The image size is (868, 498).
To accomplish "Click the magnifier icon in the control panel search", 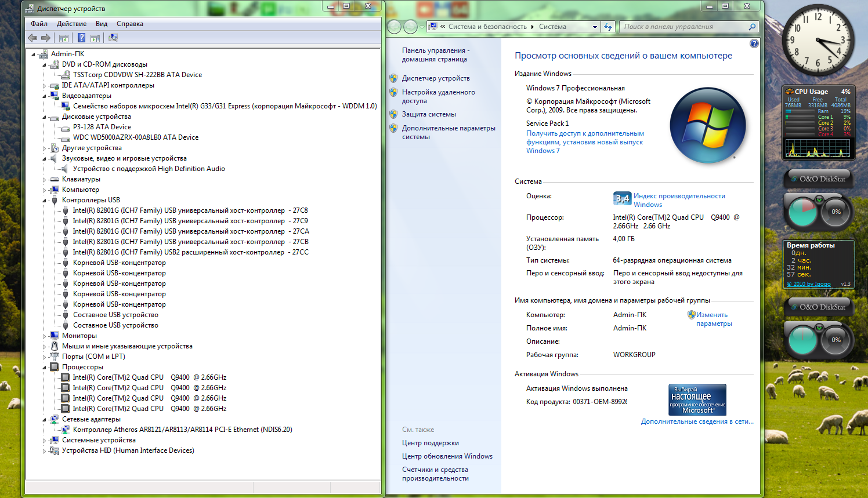I will coord(752,27).
